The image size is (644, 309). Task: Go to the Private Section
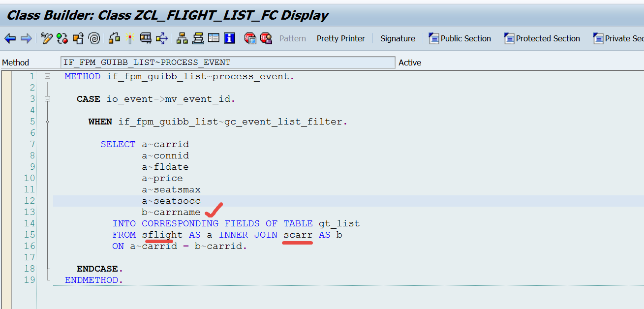[x=618, y=38]
